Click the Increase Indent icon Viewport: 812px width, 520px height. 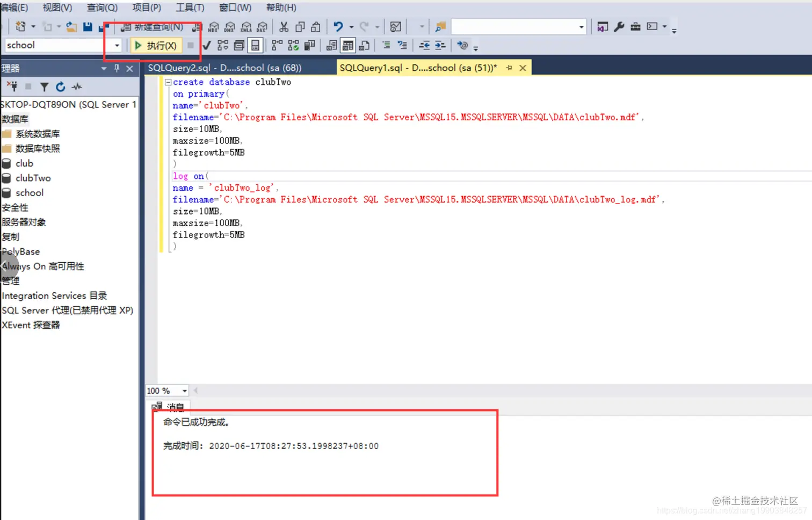pos(440,45)
